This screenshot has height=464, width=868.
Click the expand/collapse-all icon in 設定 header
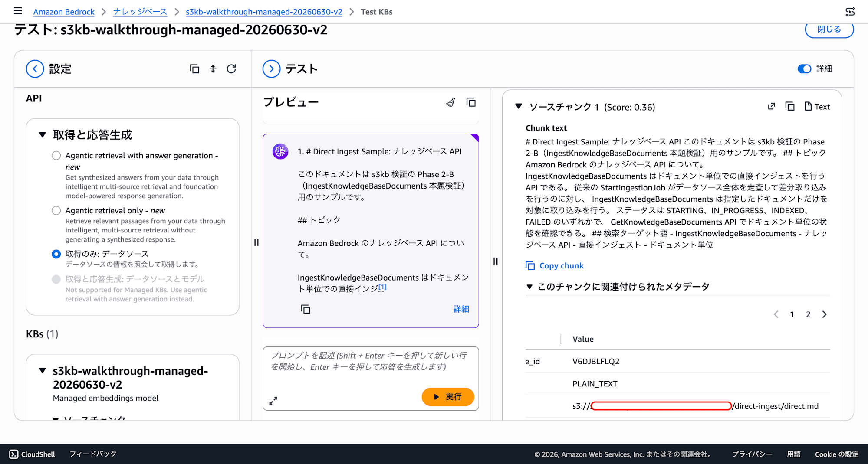(x=213, y=69)
